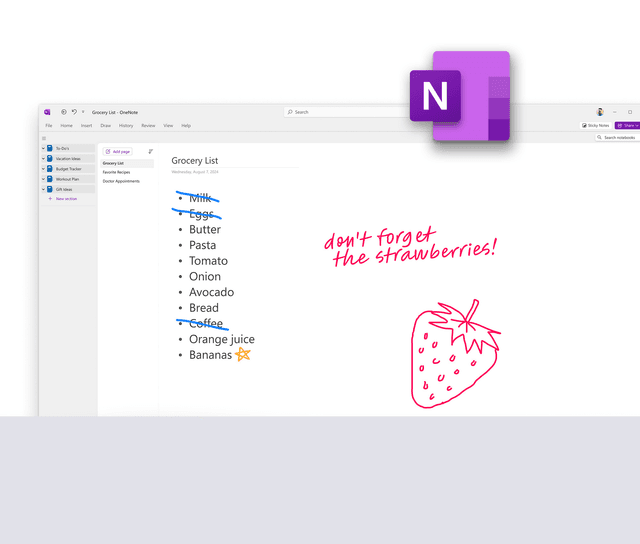Click magnifier icon in Search notebooks box
Screen dimensions: 640x544
[x=599, y=138]
